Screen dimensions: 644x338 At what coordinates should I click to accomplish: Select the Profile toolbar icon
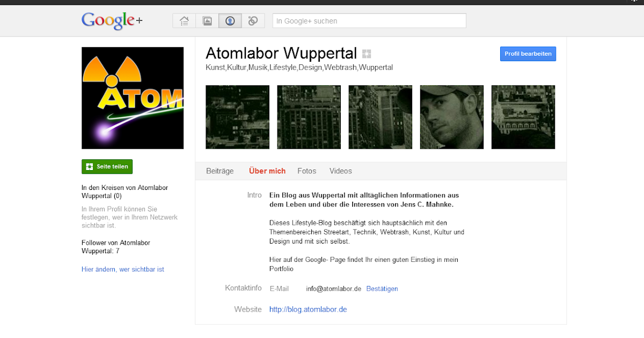(x=230, y=21)
